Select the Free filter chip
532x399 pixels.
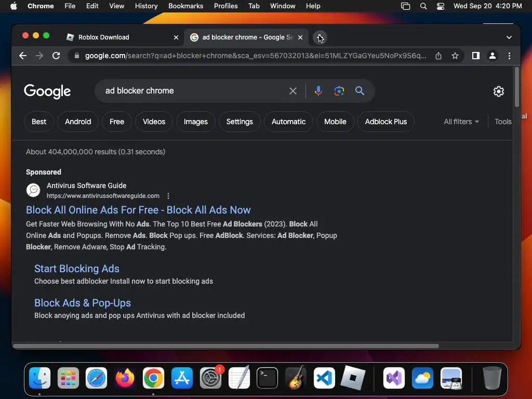(x=117, y=122)
